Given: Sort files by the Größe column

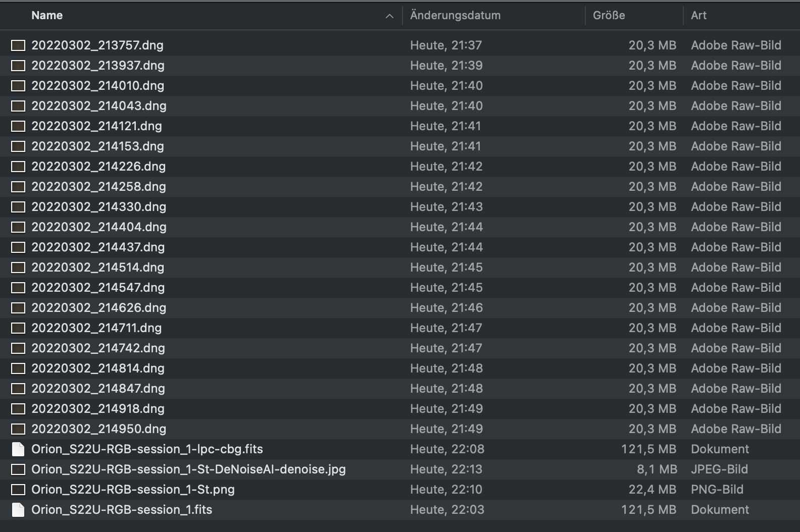Looking at the screenshot, I should (x=609, y=16).
